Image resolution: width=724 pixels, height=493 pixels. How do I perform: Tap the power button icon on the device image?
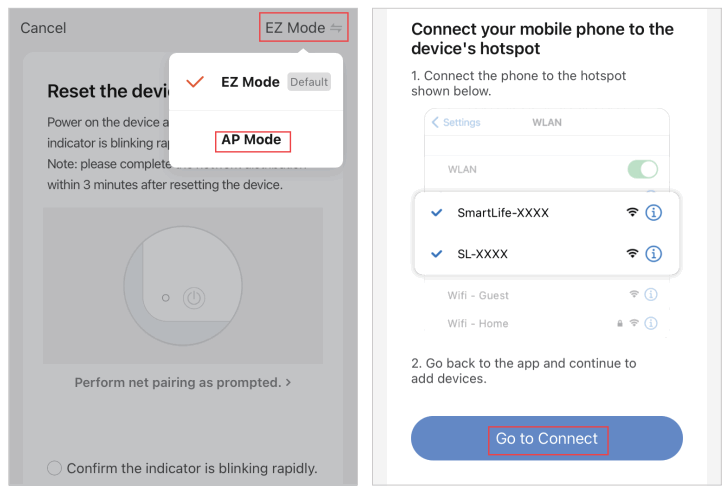tap(195, 297)
